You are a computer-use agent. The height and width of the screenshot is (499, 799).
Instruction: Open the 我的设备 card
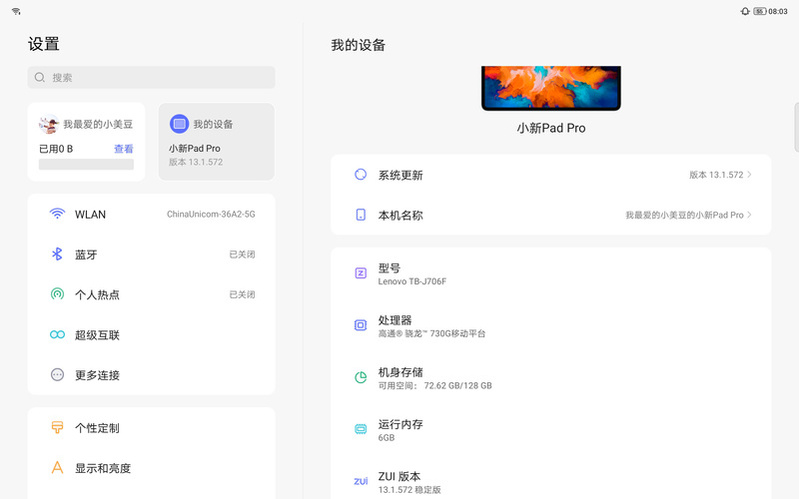[216, 141]
